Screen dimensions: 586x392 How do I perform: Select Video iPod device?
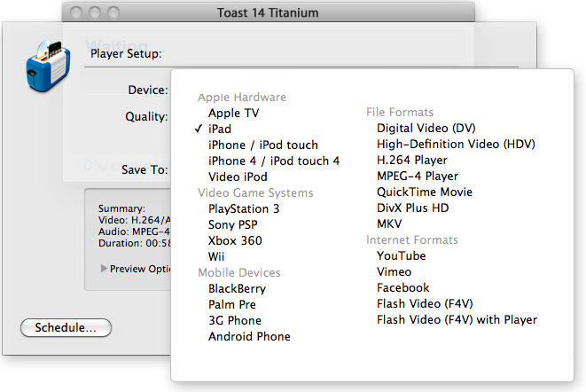coord(239,176)
